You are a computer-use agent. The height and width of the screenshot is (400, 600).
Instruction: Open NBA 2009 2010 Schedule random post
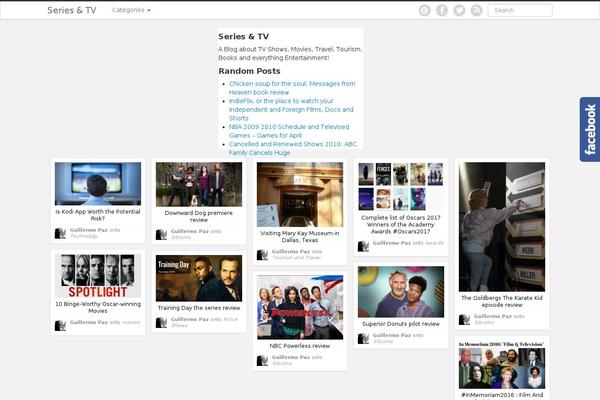289,131
